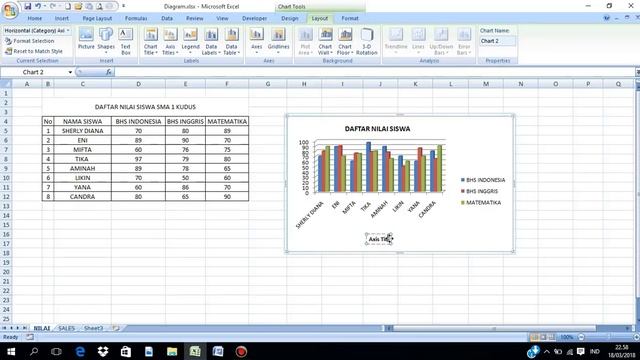Screen dimensions: 640x360
Task: Select BHS INDONESIA legend entry
Action: click(483, 180)
